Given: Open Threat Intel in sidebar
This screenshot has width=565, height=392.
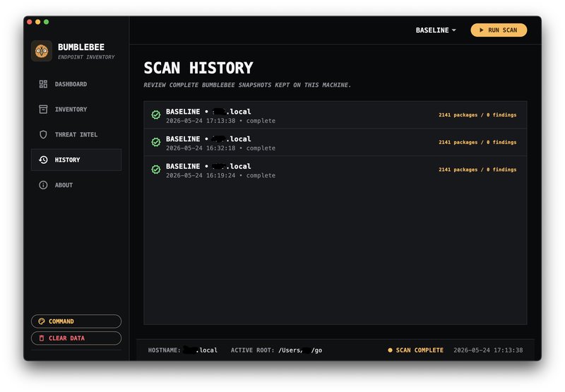Looking at the screenshot, I should click(76, 134).
